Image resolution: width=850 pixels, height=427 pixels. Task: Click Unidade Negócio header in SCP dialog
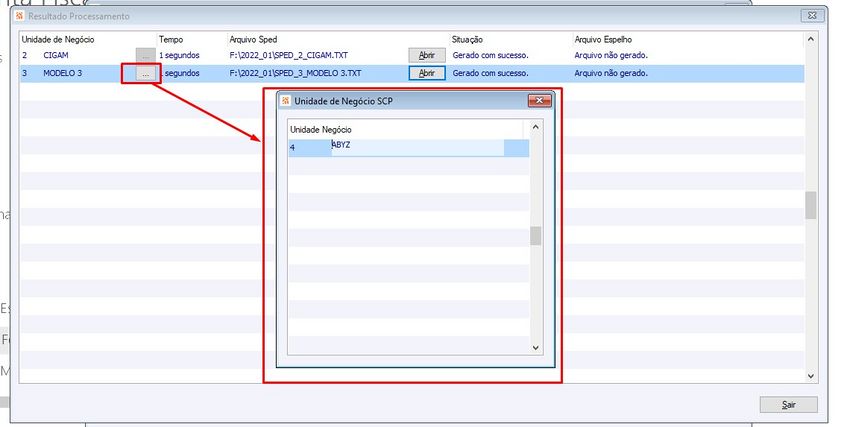pos(321,130)
